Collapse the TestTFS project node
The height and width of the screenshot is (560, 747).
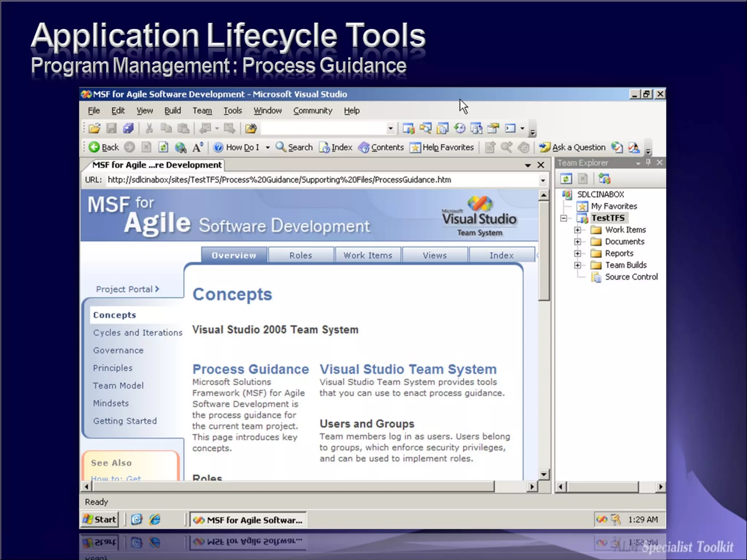(x=564, y=218)
